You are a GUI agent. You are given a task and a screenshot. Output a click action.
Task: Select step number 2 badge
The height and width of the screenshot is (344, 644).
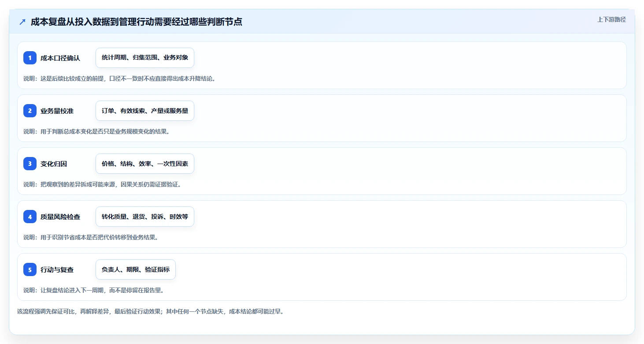point(30,111)
